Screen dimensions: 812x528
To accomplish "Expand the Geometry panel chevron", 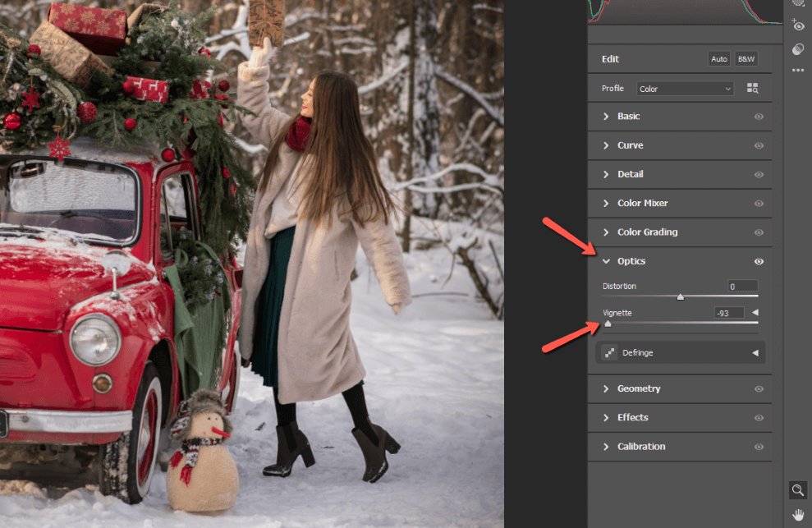I will click(606, 388).
